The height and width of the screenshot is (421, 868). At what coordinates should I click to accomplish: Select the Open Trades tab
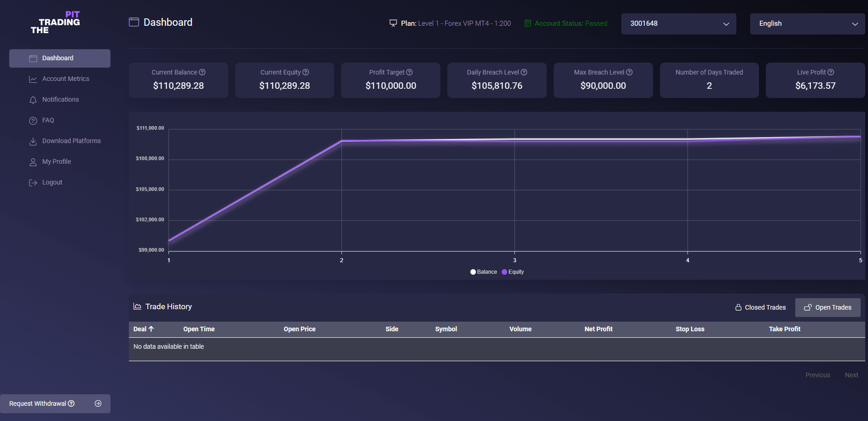click(827, 307)
